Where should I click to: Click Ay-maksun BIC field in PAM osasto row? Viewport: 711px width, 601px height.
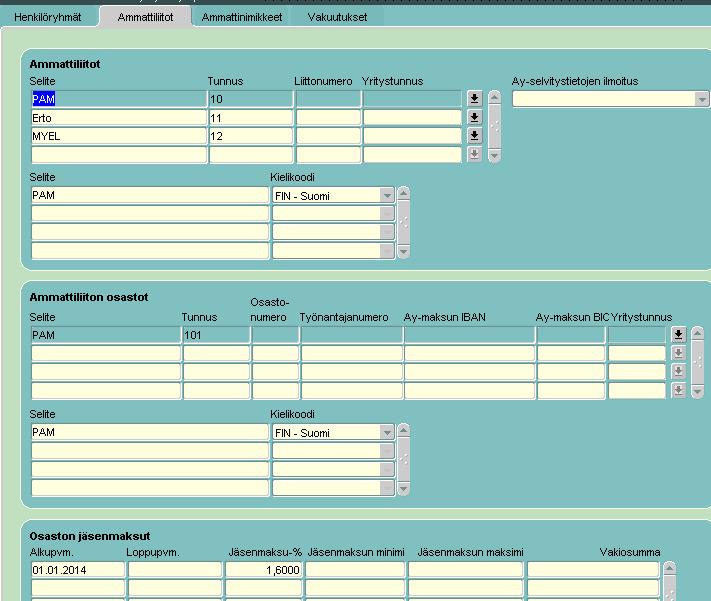[x=571, y=335]
